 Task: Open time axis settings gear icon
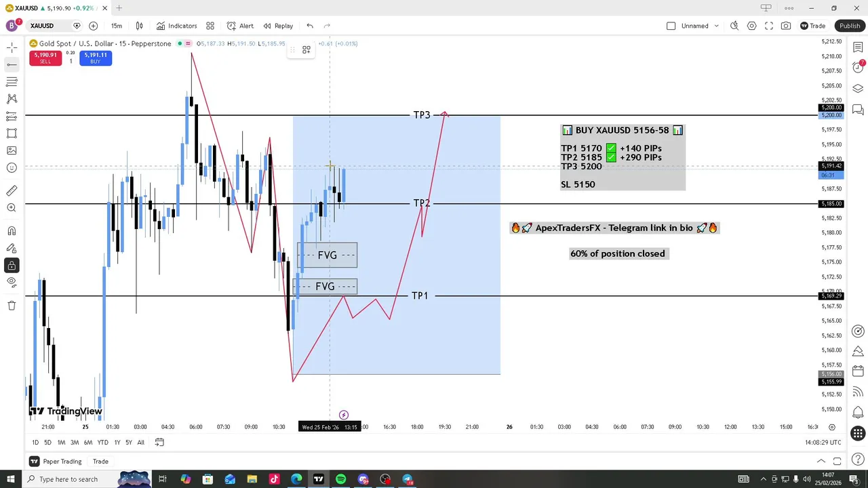832,427
